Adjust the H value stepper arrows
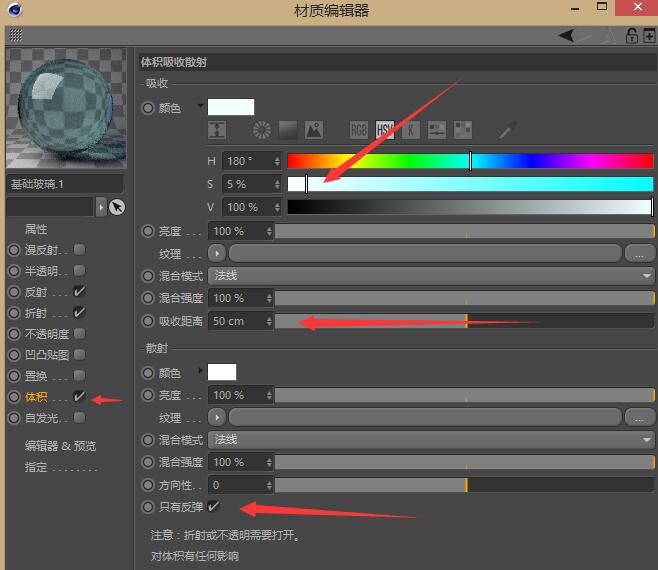This screenshot has height=570, width=658. [x=277, y=161]
